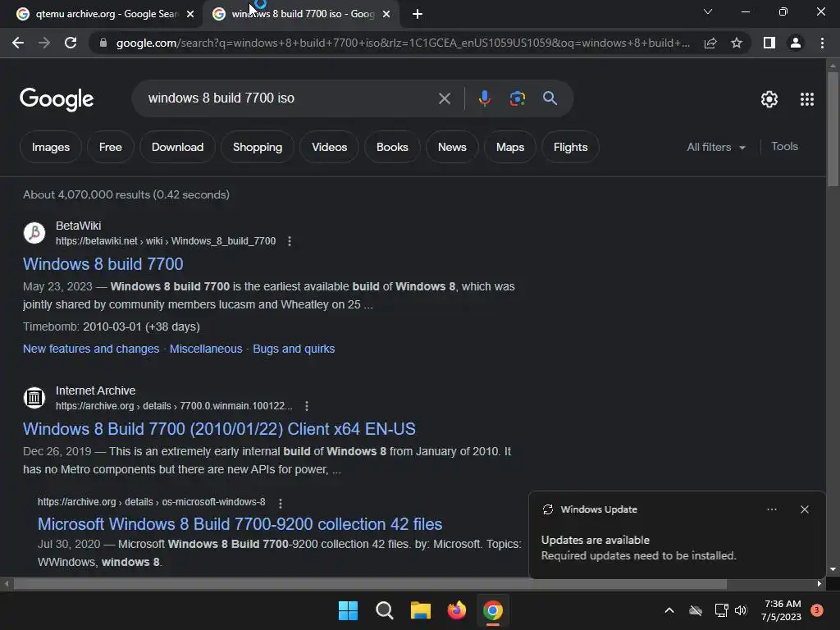The height and width of the screenshot is (630, 840).
Task: Open the network icon in system tray
Action: coord(721,610)
